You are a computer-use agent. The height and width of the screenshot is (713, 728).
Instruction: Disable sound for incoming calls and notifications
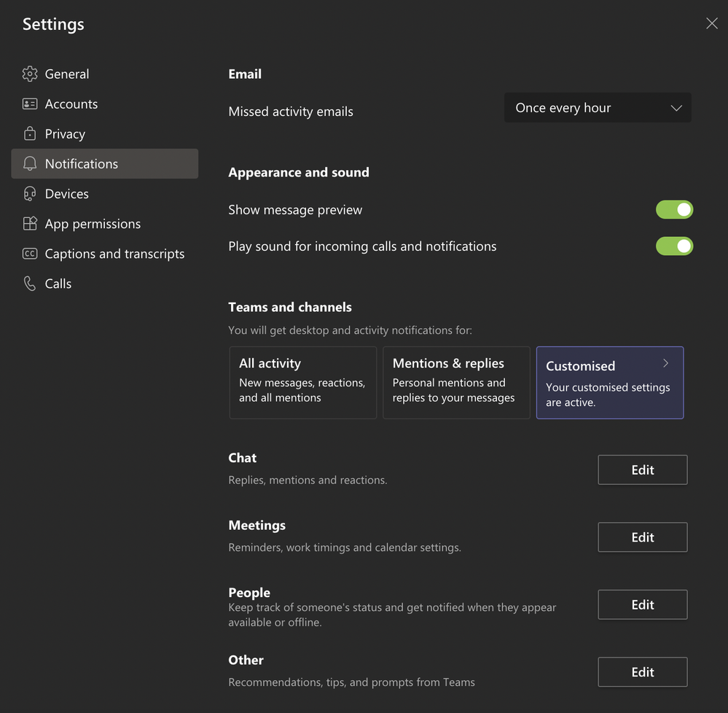[674, 246]
